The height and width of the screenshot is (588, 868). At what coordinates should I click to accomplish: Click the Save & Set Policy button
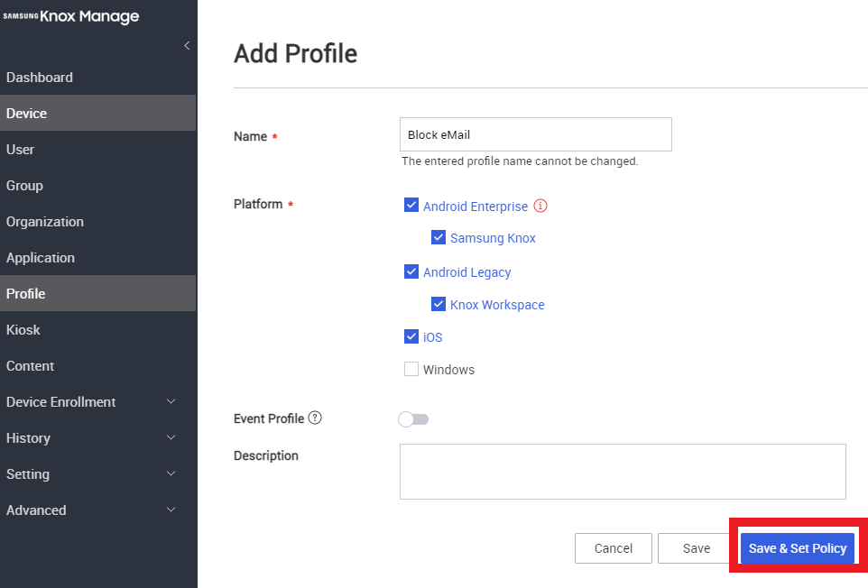[x=798, y=548]
